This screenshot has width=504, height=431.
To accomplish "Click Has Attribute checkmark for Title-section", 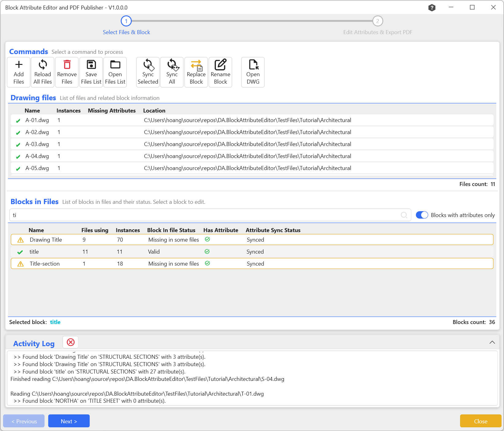I will tap(207, 263).
